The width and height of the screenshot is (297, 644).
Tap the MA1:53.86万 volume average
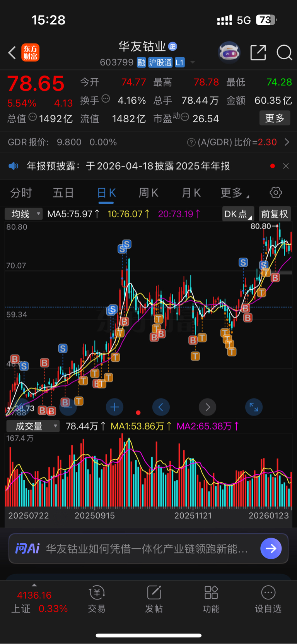click(142, 426)
